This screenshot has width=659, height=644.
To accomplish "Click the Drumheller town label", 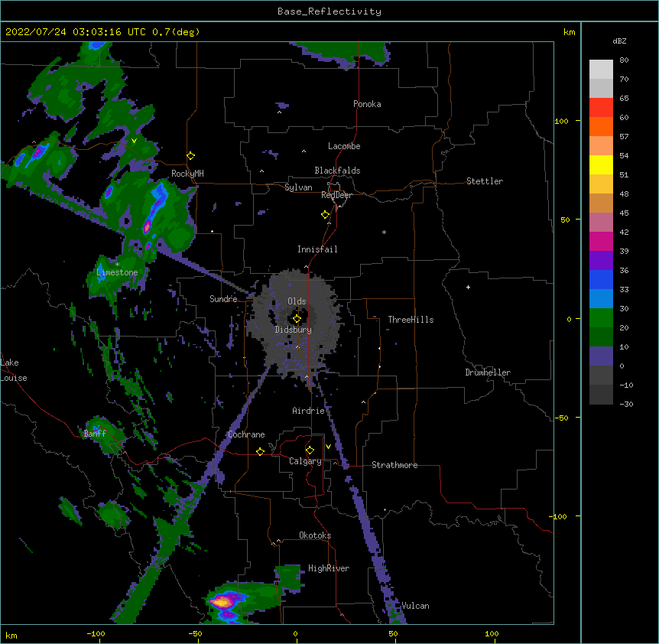I will tap(488, 372).
